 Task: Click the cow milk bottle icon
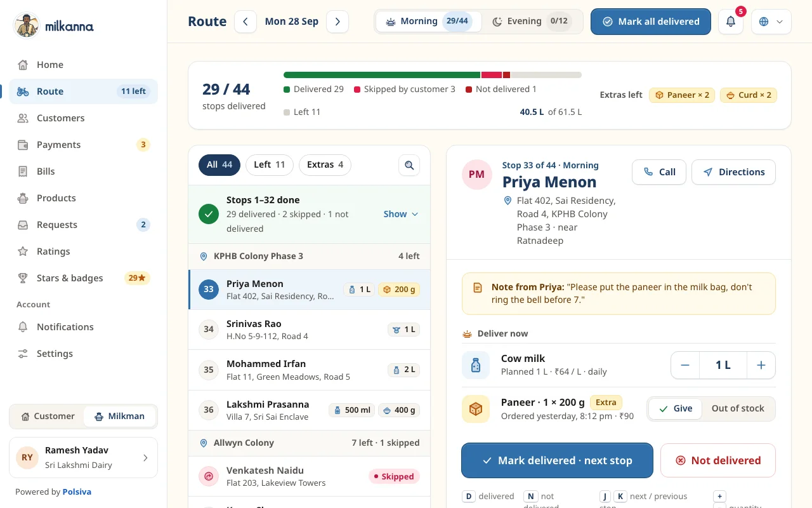[476, 365]
